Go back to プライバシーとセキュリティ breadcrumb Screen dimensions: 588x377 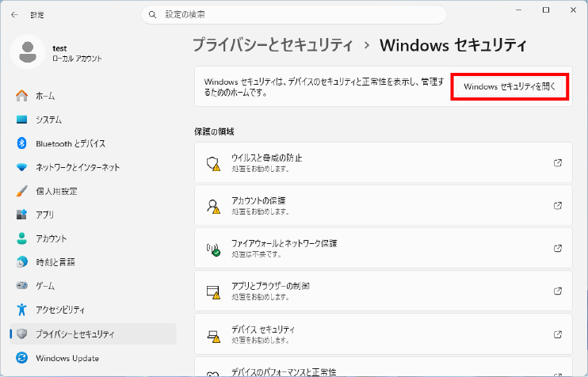tap(273, 45)
